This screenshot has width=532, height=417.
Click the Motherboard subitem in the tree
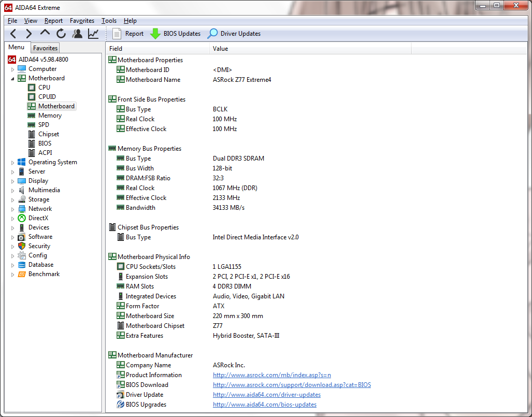[x=56, y=106]
